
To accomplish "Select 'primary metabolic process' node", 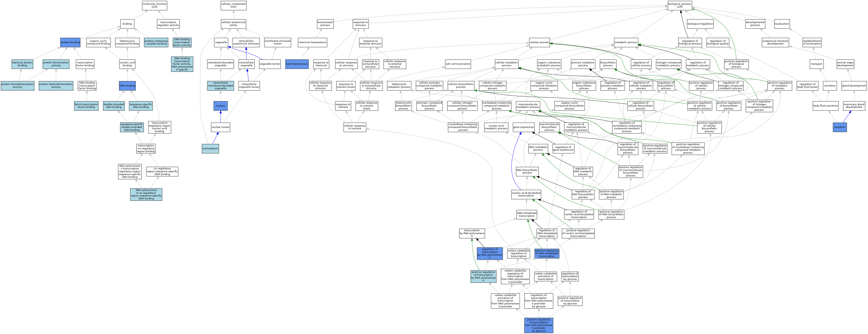I will [x=583, y=64].
